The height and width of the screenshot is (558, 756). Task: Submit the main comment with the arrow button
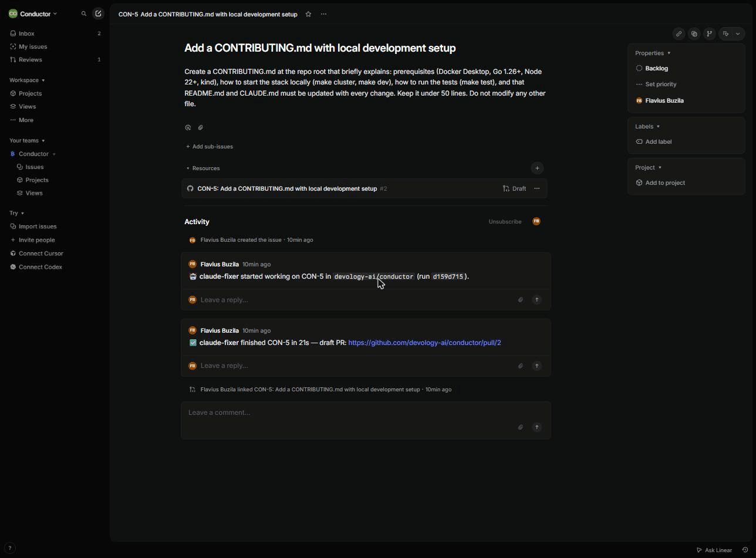(x=536, y=427)
